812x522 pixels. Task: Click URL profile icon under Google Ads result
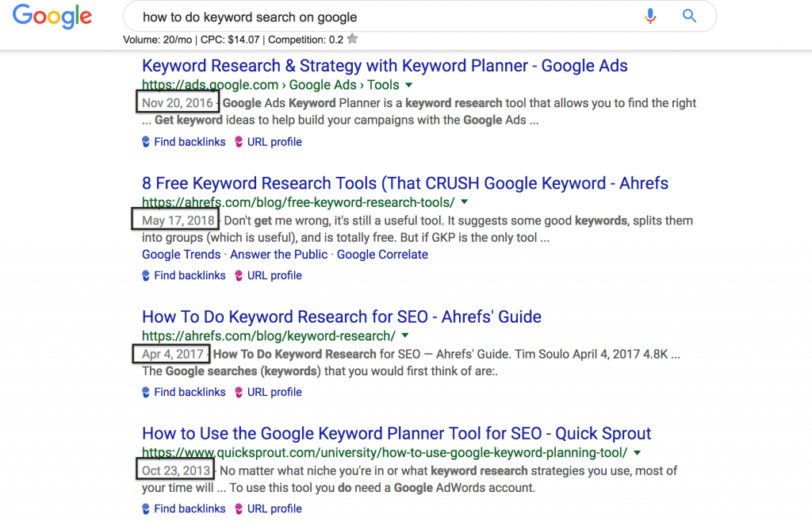(239, 142)
